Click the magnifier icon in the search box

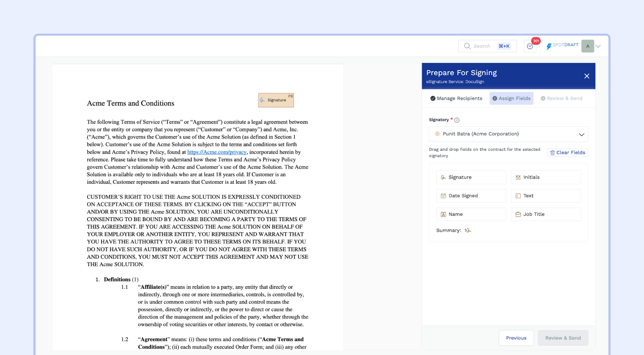click(x=467, y=46)
